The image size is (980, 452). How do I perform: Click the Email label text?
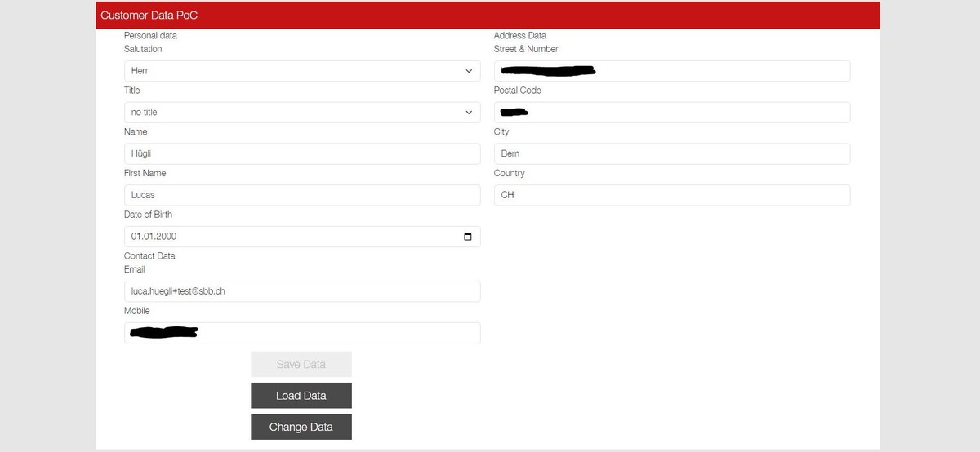point(134,269)
